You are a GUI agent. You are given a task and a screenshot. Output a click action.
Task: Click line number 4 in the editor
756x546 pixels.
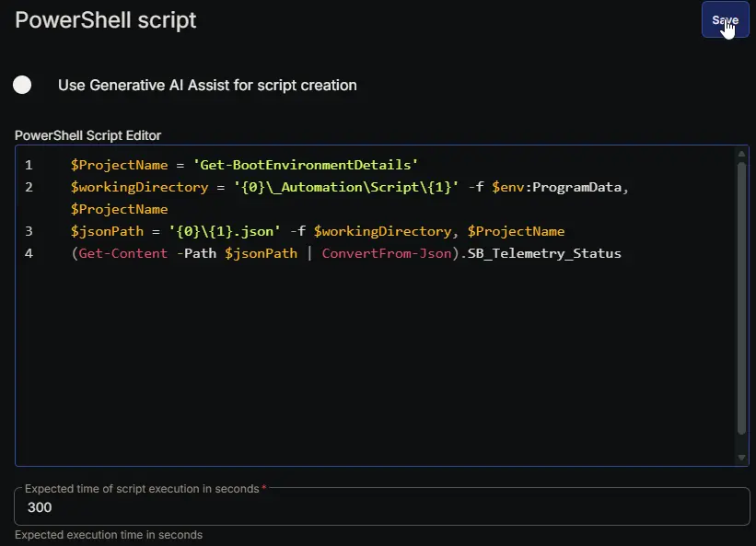click(x=29, y=254)
